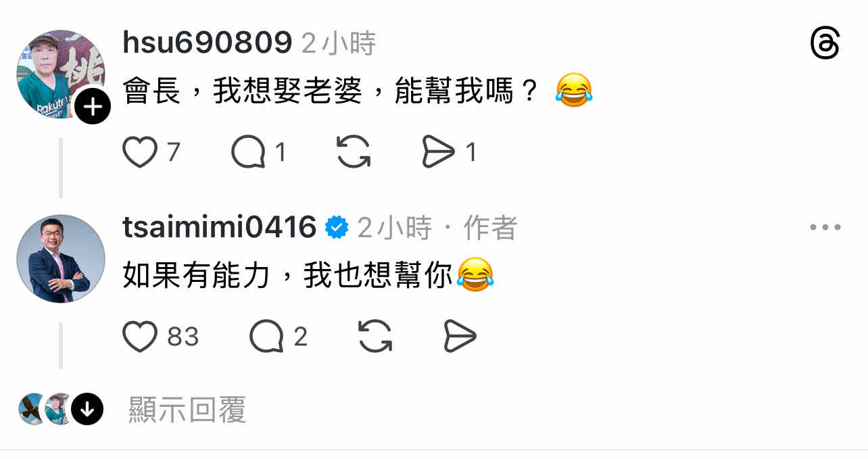Reply to tsaimimi0416's comment bubble icon
Screen dimensions: 868x459
click(x=266, y=337)
